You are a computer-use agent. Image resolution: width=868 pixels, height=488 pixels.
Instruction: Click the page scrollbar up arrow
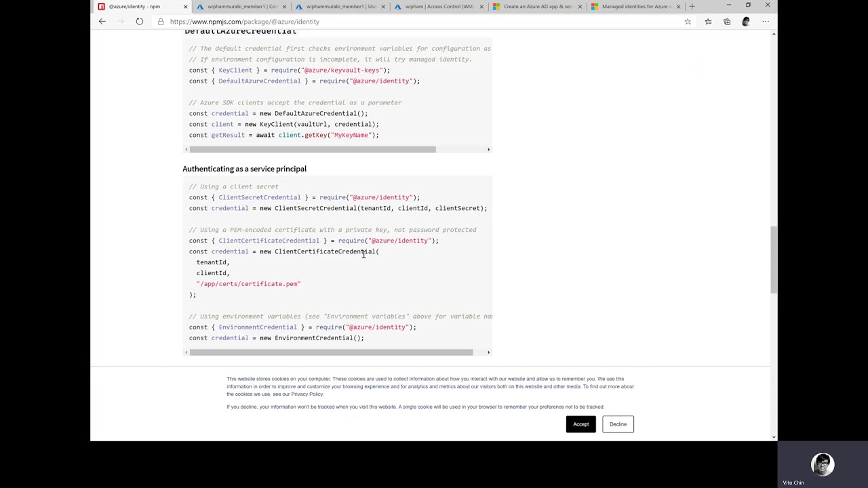click(774, 33)
